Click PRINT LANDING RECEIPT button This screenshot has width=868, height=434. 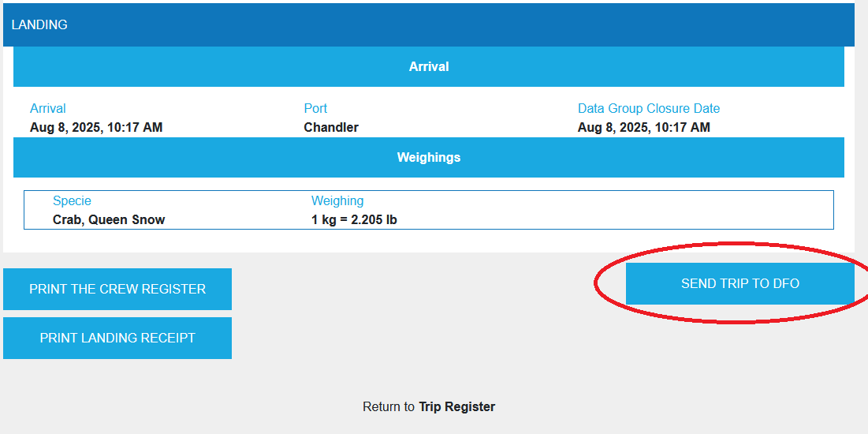(x=117, y=338)
